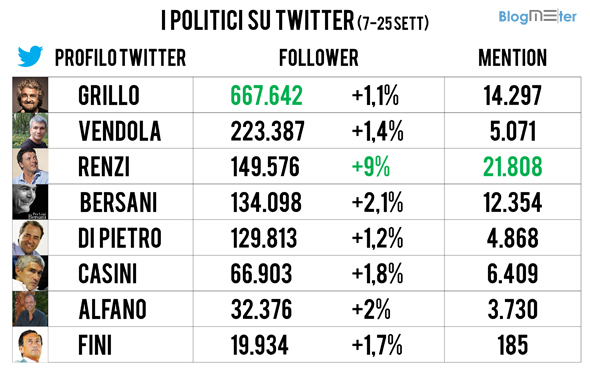Click the title I POLITICI SU TWITTER
The width and height of the screenshot is (590, 375).
(257, 20)
